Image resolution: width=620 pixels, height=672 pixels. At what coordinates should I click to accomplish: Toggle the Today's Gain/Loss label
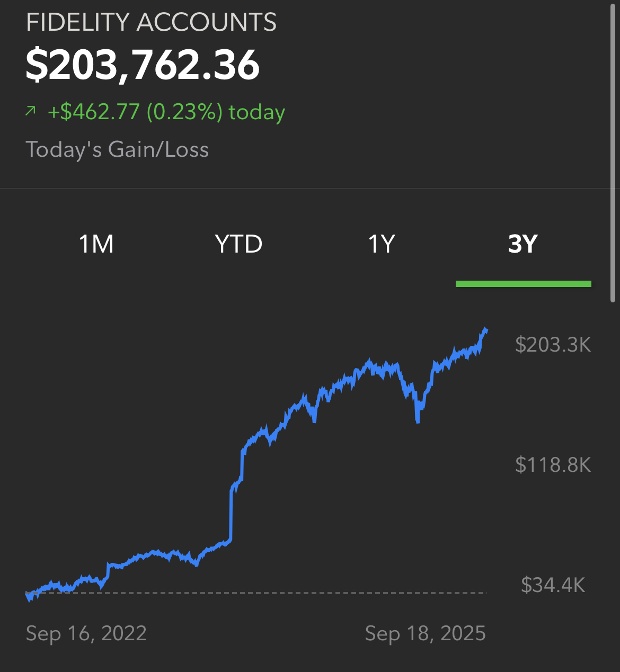coord(117,149)
